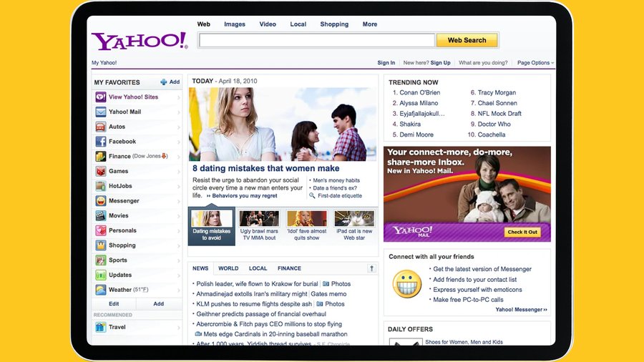Click the big grinning Messenger emoticon

coord(407,284)
